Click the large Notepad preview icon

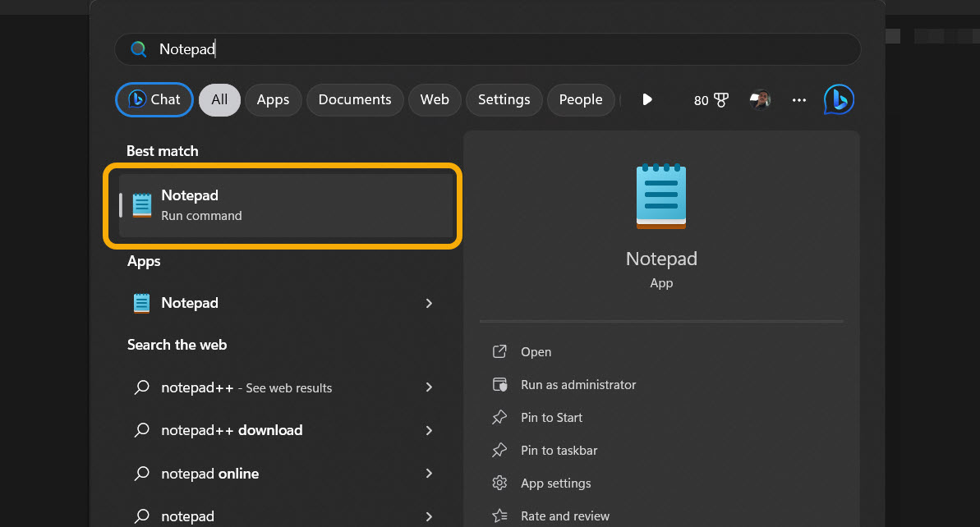click(661, 195)
